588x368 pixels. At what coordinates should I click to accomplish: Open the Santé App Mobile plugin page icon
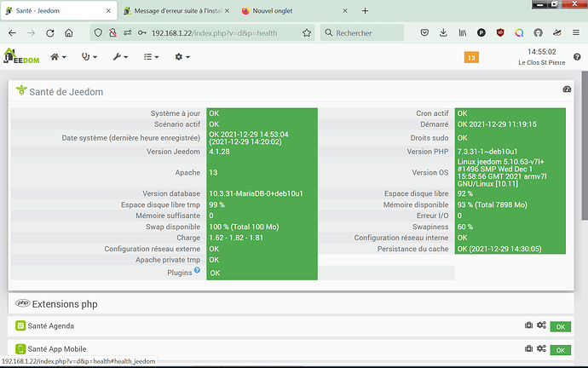(528, 348)
